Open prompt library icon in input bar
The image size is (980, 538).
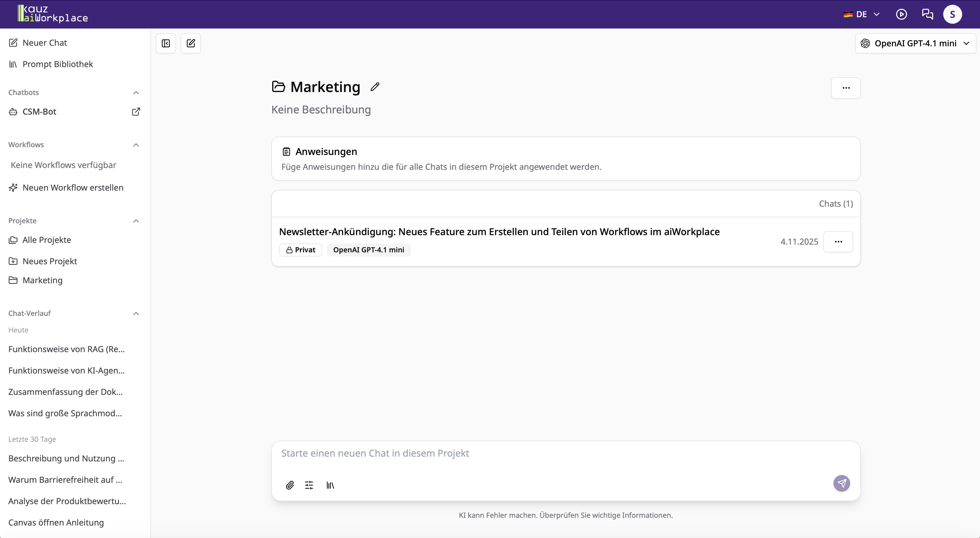tap(330, 485)
